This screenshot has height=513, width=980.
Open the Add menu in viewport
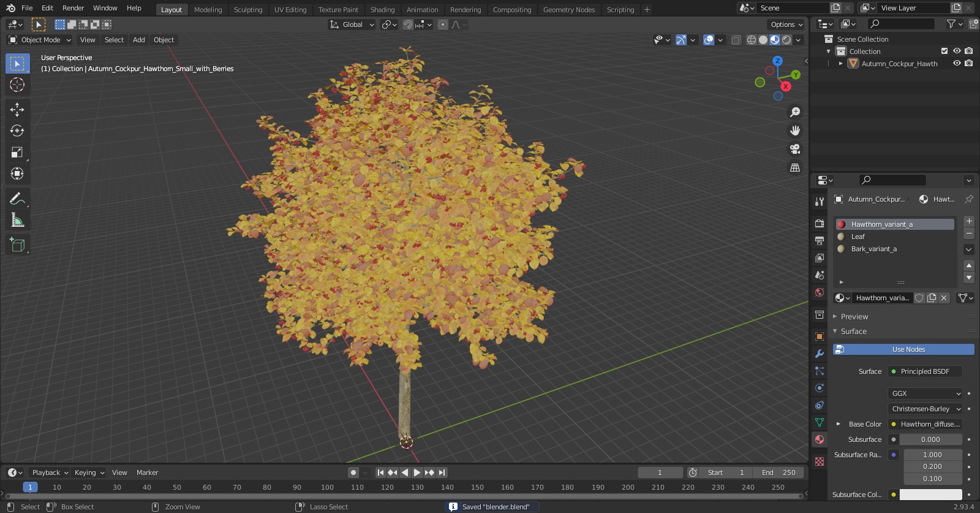139,40
